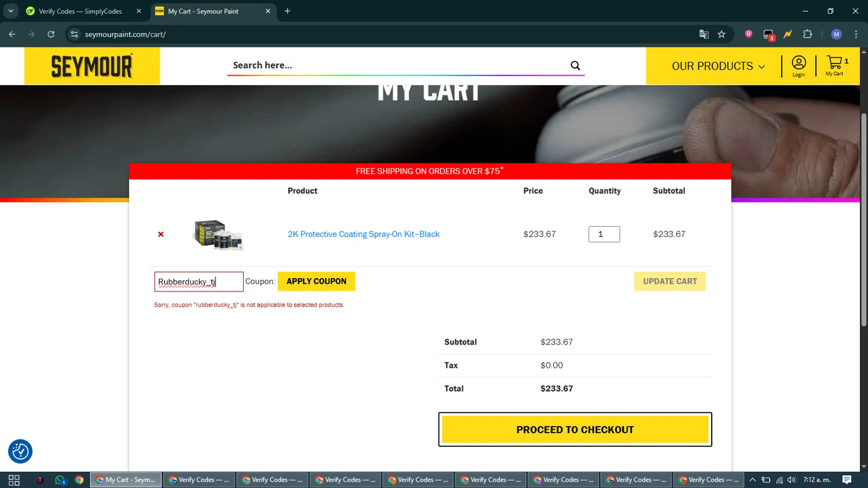
Task: Click the Tax $0.00 value
Action: [x=551, y=365]
